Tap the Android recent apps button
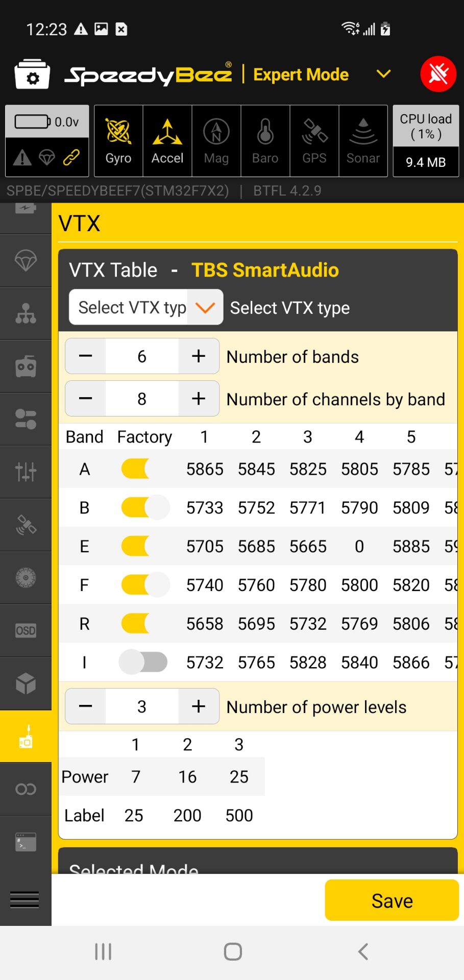This screenshot has width=464, height=980. pyautogui.click(x=103, y=951)
